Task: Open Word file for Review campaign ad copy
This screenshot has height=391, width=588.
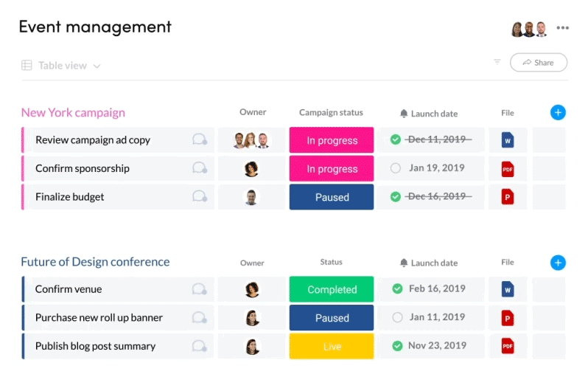Action: pos(508,139)
